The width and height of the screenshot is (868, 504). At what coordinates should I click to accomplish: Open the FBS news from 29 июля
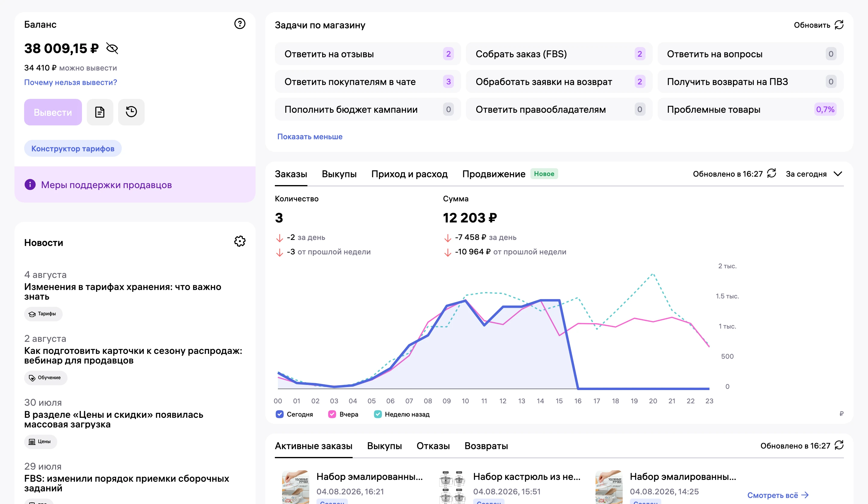tap(126, 483)
